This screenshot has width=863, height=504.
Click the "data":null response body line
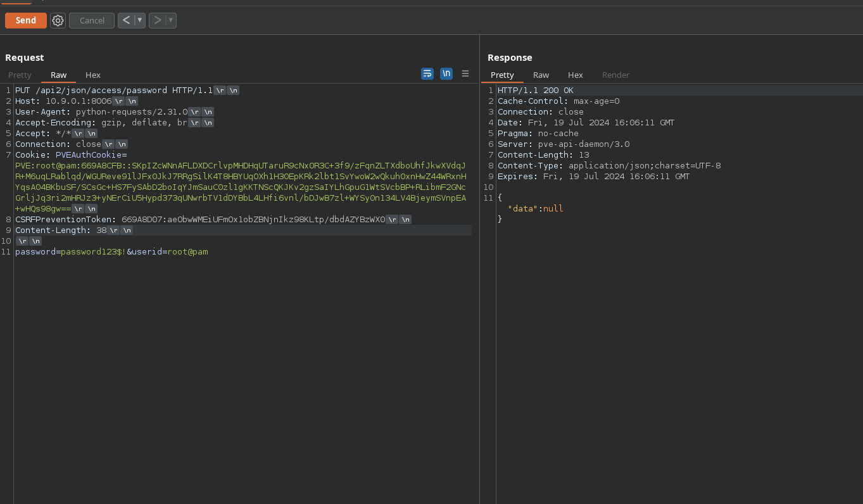pyautogui.click(x=536, y=209)
